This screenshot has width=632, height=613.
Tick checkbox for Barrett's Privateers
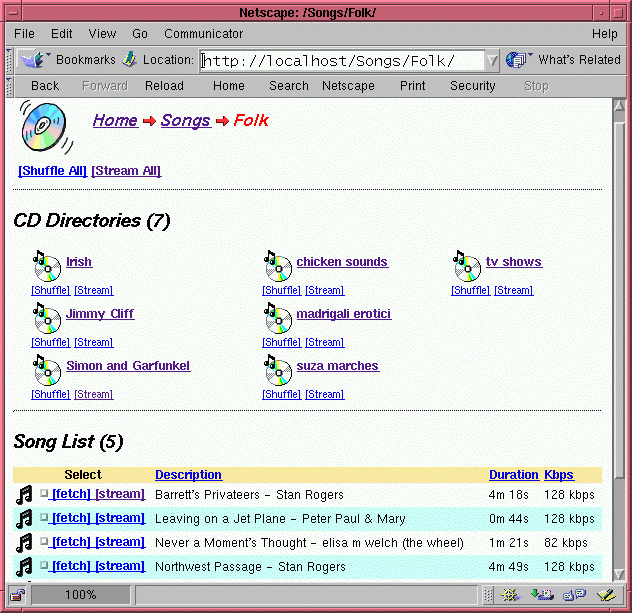(44, 493)
